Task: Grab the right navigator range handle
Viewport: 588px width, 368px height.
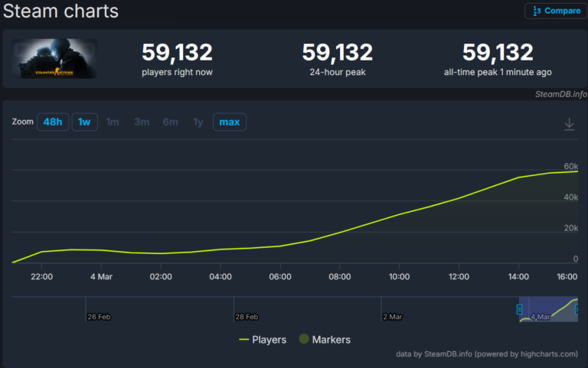Action: (577, 310)
